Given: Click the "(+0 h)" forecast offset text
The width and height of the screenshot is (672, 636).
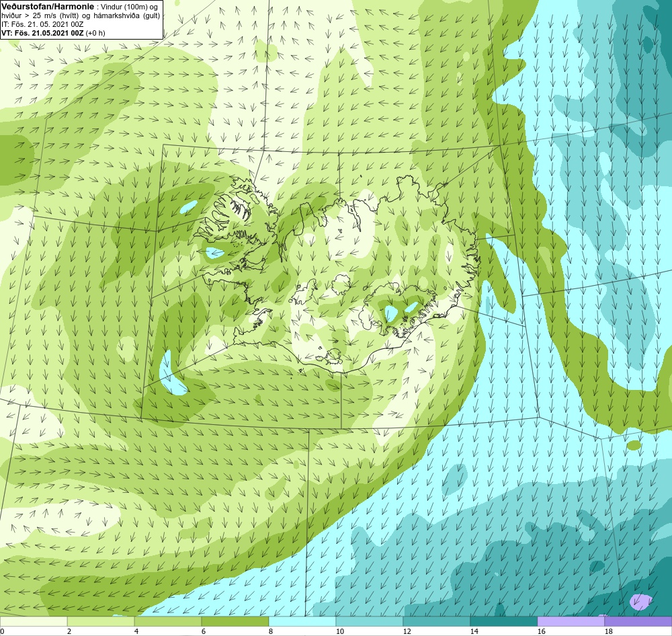Looking at the screenshot, I should [95, 33].
